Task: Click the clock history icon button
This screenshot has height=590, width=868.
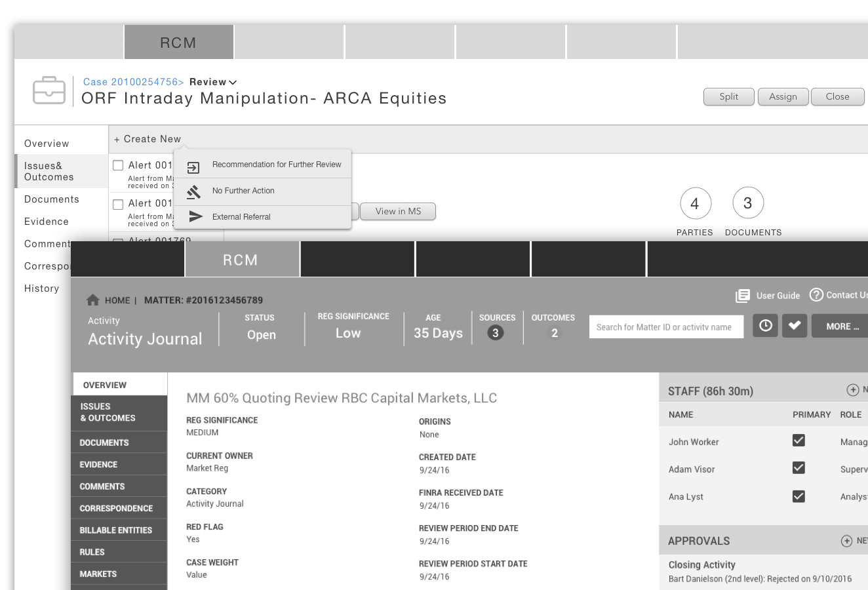Action: (x=765, y=326)
